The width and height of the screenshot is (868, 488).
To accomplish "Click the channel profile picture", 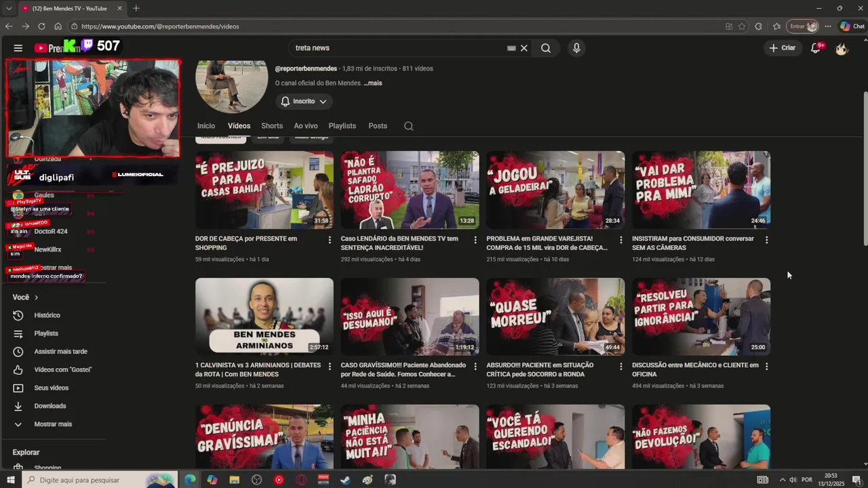I will coord(232,87).
